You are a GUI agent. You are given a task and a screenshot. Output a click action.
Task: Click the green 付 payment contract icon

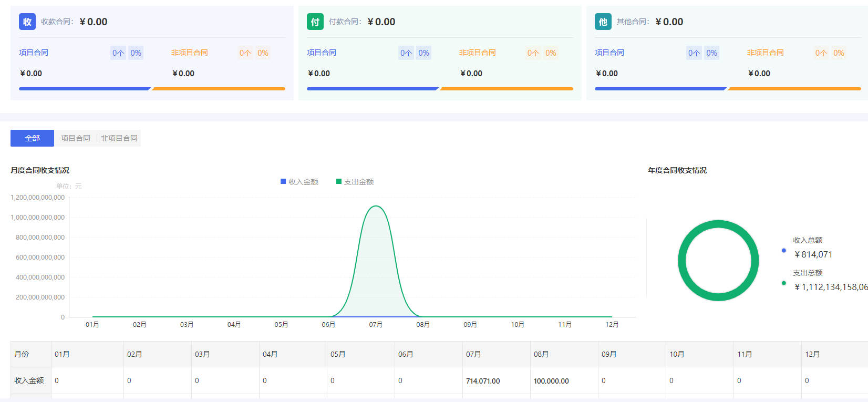click(315, 22)
